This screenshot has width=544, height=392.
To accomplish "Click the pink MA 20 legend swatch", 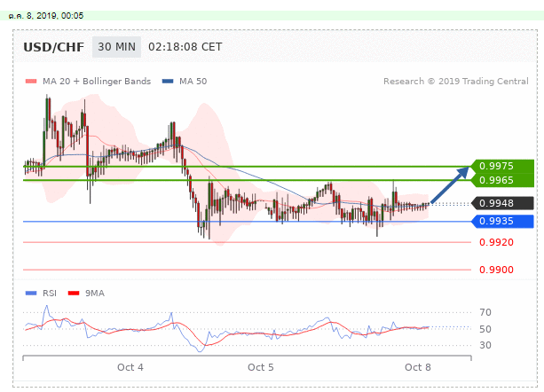I will point(31,82).
